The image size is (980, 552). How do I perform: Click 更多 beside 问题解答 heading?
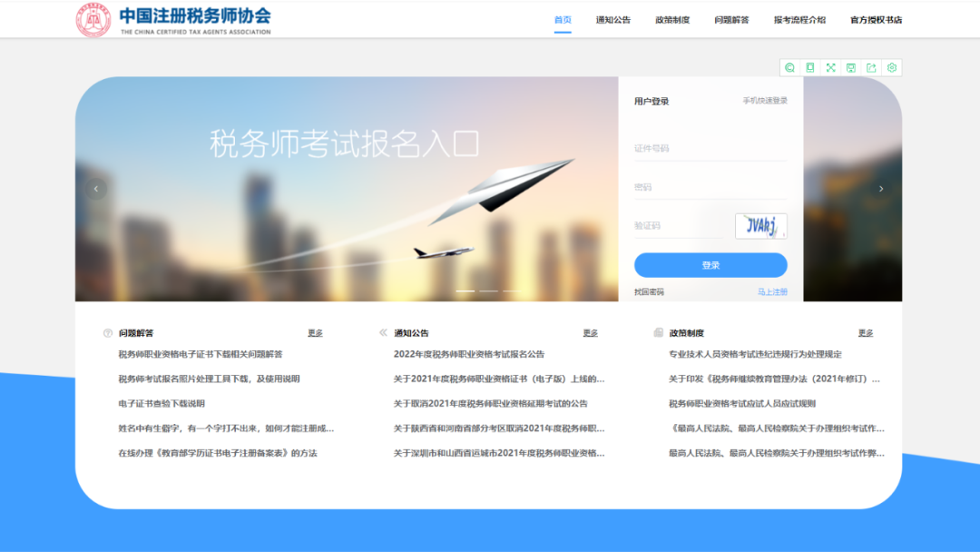(x=315, y=333)
